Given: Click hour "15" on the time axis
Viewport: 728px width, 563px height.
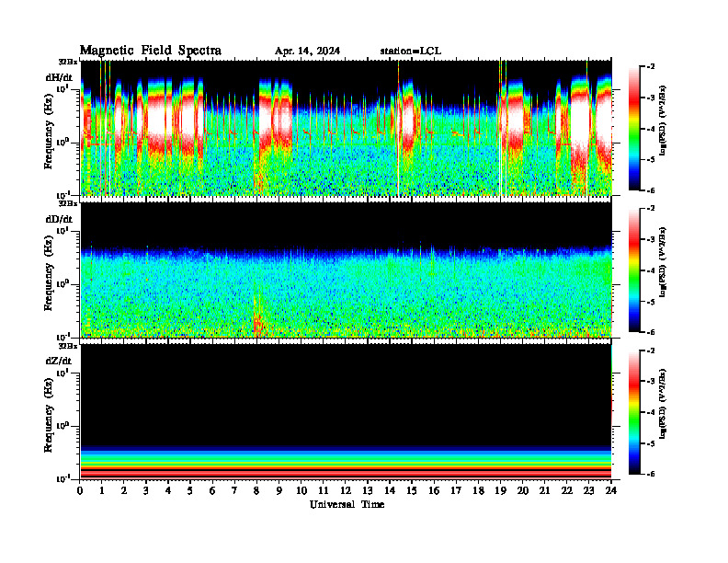Looking at the screenshot, I should pos(412,490).
